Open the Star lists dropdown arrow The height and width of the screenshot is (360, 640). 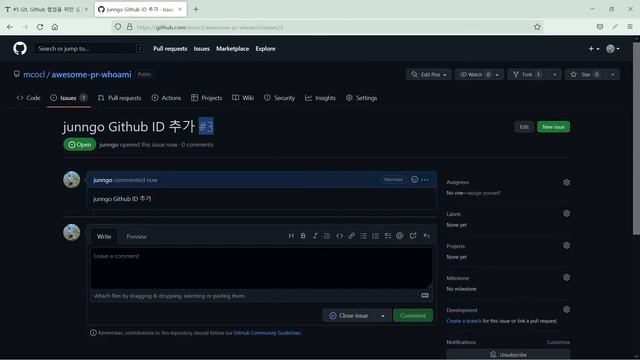coord(612,74)
